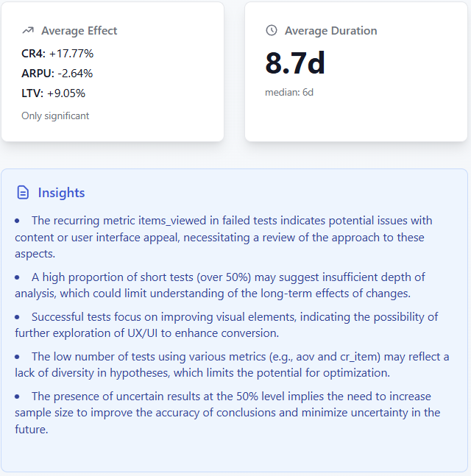Click the clock icon beside Average Duration
Viewport: 471px width, 476px height.
(x=272, y=31)
